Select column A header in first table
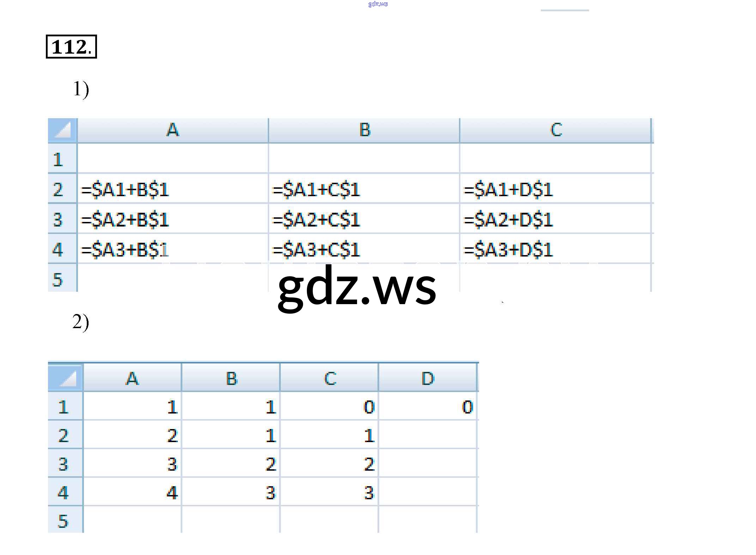Image resolution: width=756 pixels, height=555 pixels. tap(173, 130)
